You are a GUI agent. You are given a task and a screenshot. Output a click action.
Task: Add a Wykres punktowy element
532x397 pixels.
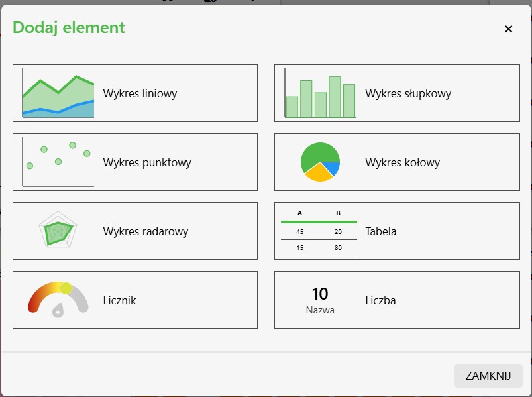(147, 162)
